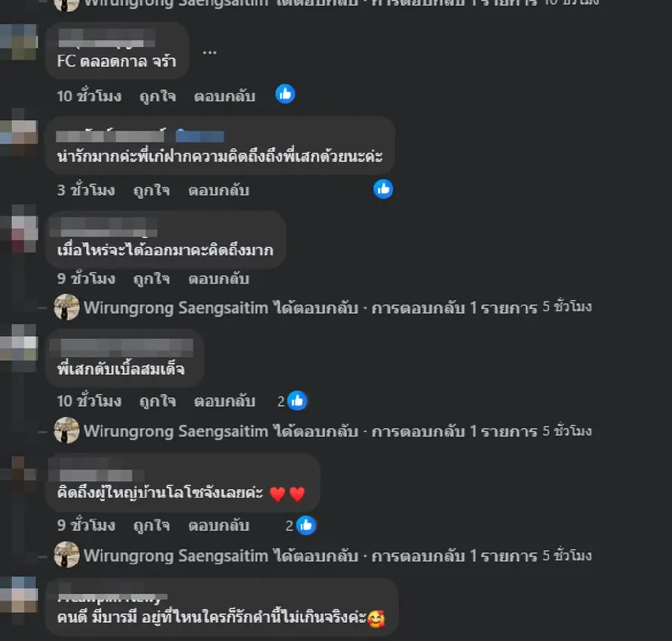Like the เมื่อไหร่จะได้ออกมา comment (ถูกใจ)
The width and height of the screenshot is (672, 641).
pos(151,278)
